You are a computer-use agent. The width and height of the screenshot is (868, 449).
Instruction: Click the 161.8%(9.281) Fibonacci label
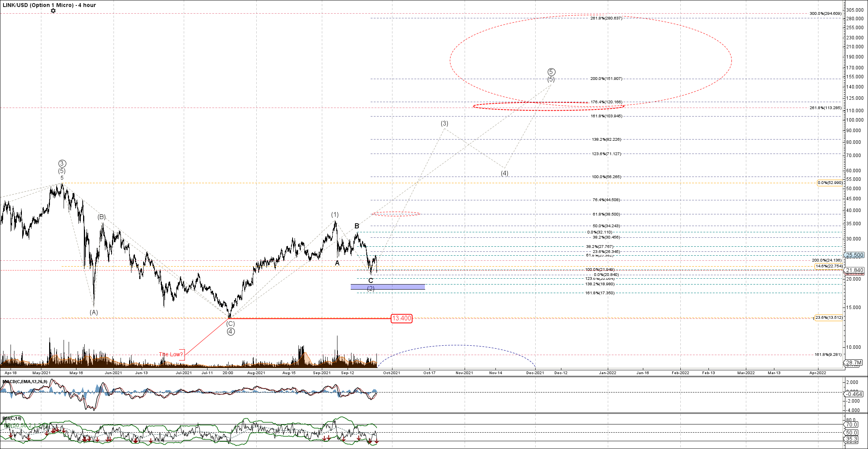828,355
